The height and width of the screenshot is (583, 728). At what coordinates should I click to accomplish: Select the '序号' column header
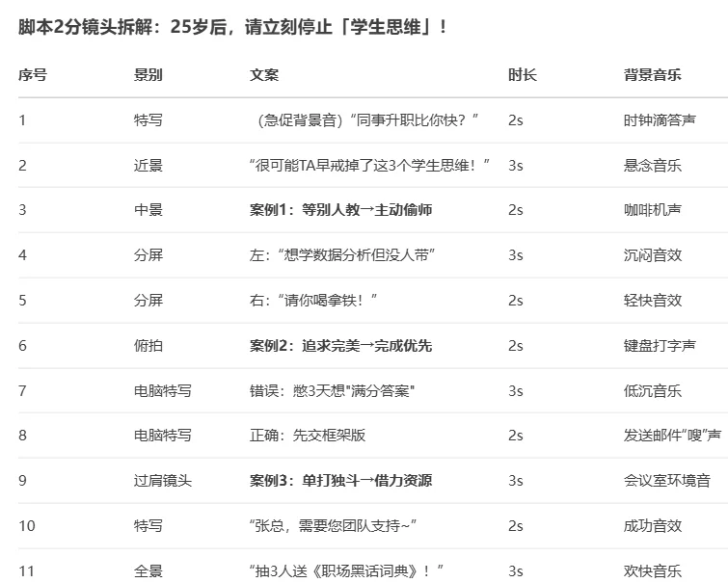click(x=33, y=75)
